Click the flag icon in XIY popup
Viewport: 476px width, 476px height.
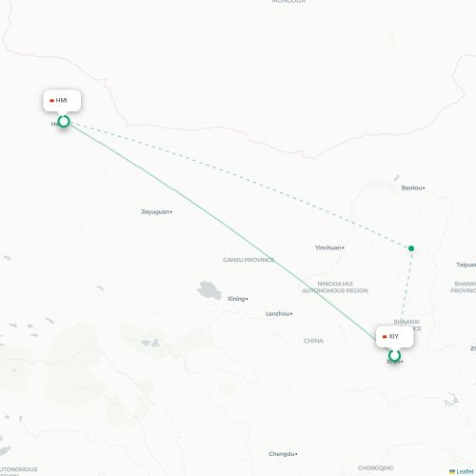point(385,337)
